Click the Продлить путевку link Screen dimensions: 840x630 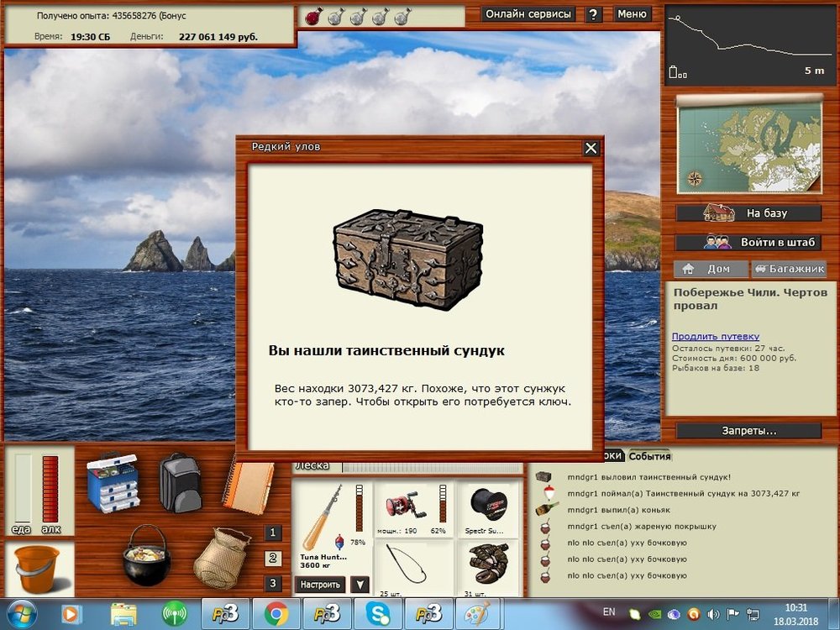(x=715, y=337)
